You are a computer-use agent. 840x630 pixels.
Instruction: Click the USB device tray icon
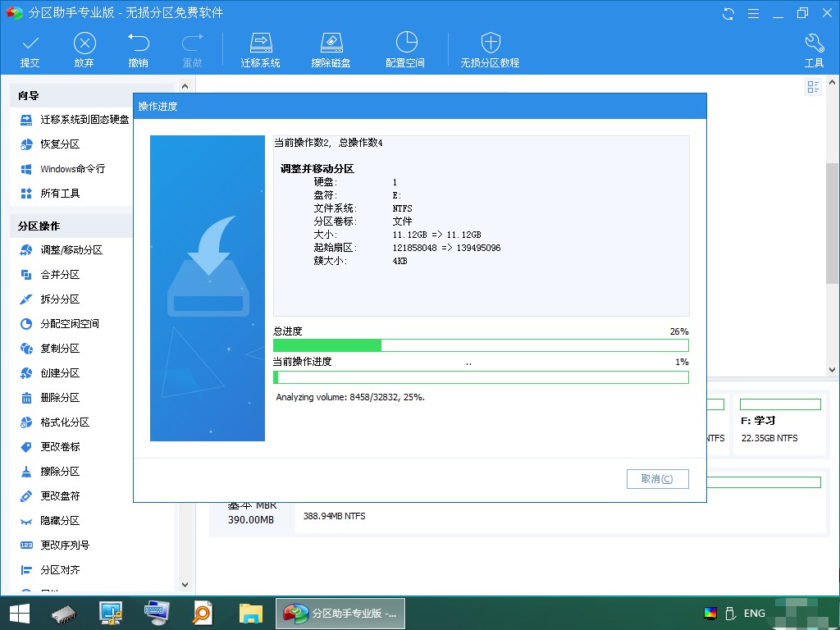(x=729, y=614)
